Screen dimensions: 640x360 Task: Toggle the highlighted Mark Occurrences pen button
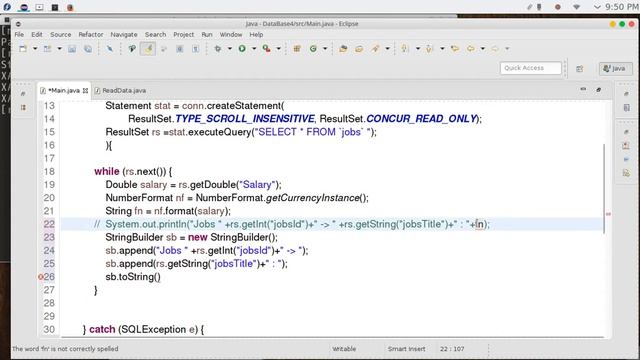coord(148,49)
